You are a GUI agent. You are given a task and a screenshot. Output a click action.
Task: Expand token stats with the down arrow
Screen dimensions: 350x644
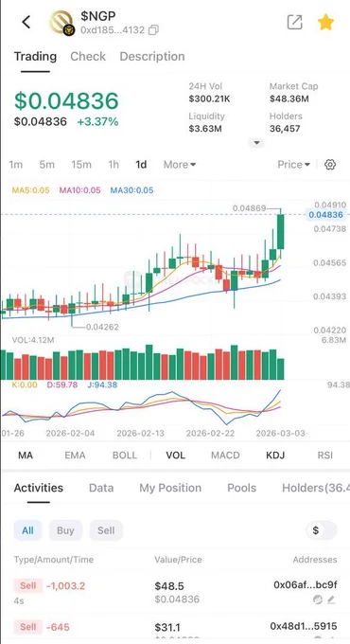[257, 143]
